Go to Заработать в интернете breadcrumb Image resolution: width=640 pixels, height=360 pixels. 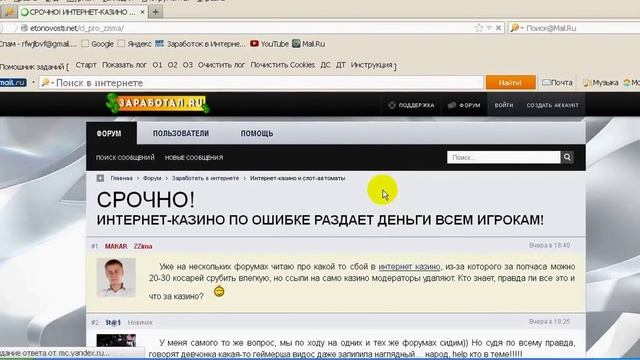click(205, 178)
